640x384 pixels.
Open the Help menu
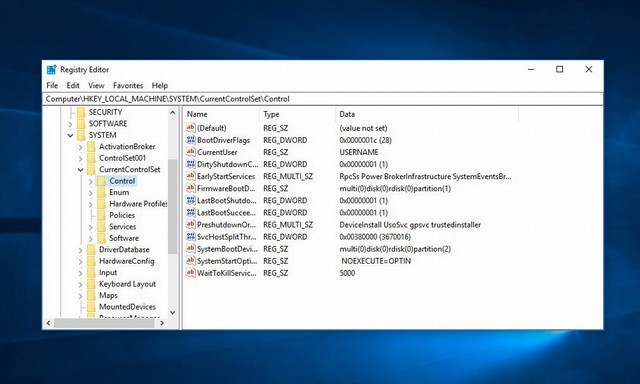coord(160,85)
